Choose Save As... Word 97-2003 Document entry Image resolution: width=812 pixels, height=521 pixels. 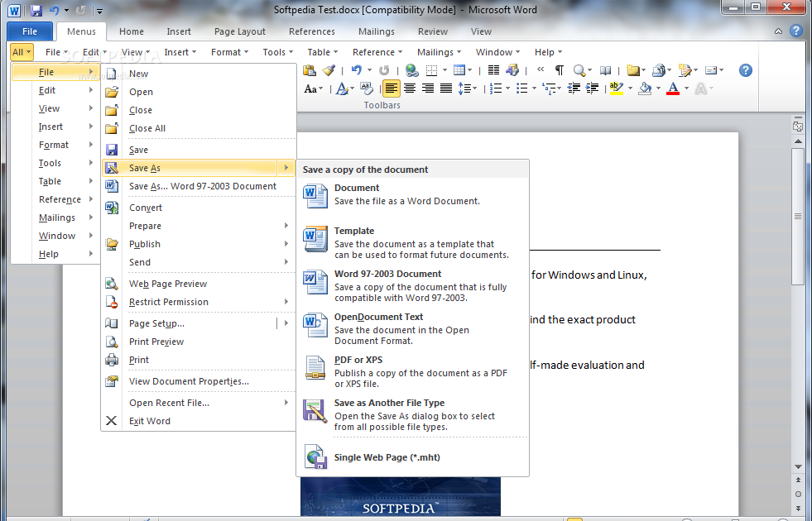(x=199, y=186)
